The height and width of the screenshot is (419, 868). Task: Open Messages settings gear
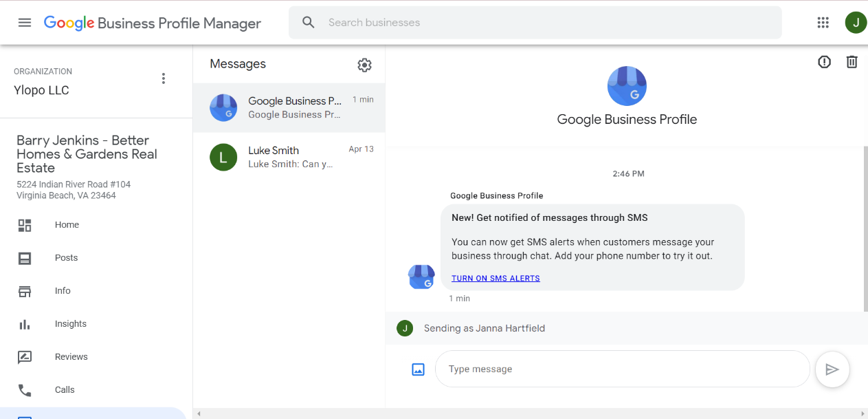click(364, 65)
